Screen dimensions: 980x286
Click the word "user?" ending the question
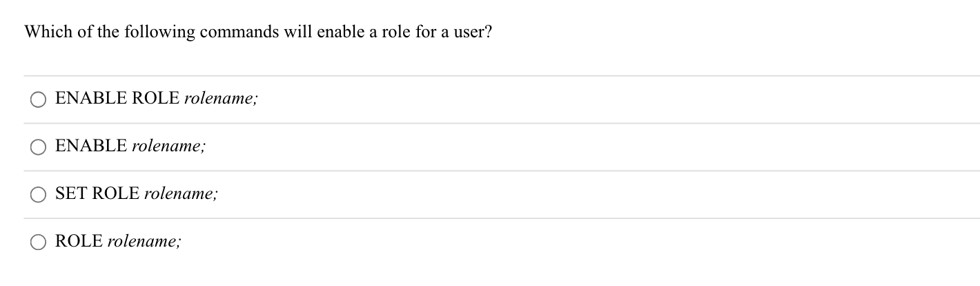tap(473, 32)
